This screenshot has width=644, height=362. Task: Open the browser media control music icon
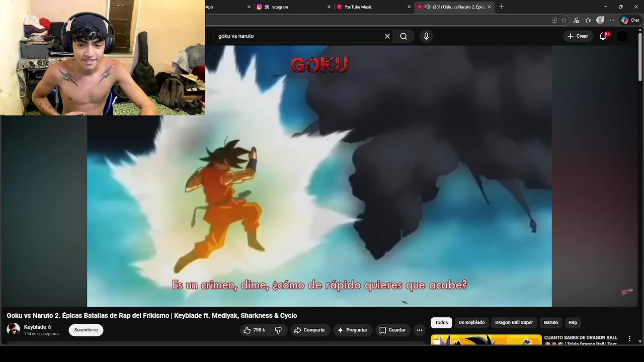click(576, 20)
